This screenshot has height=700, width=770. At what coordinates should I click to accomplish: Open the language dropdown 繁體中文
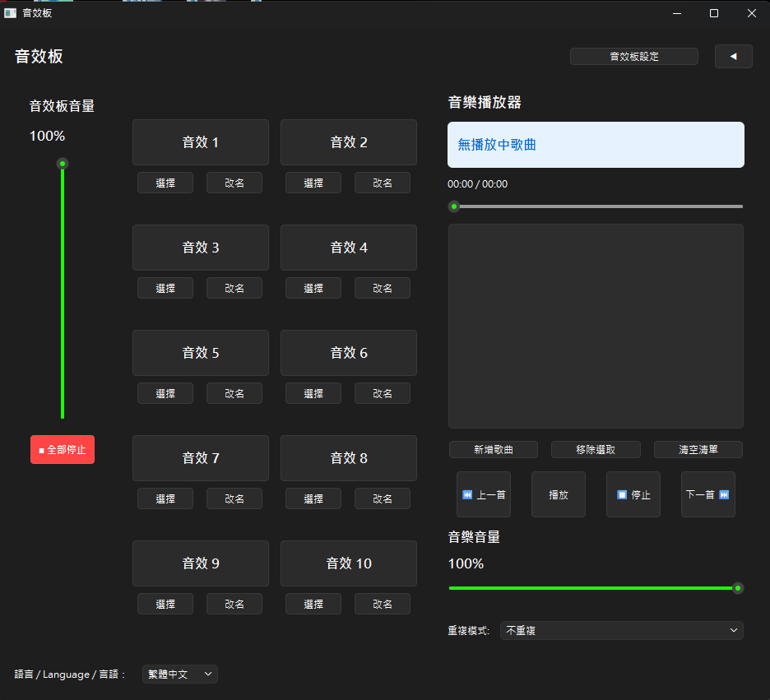click(x=179, y=674)
